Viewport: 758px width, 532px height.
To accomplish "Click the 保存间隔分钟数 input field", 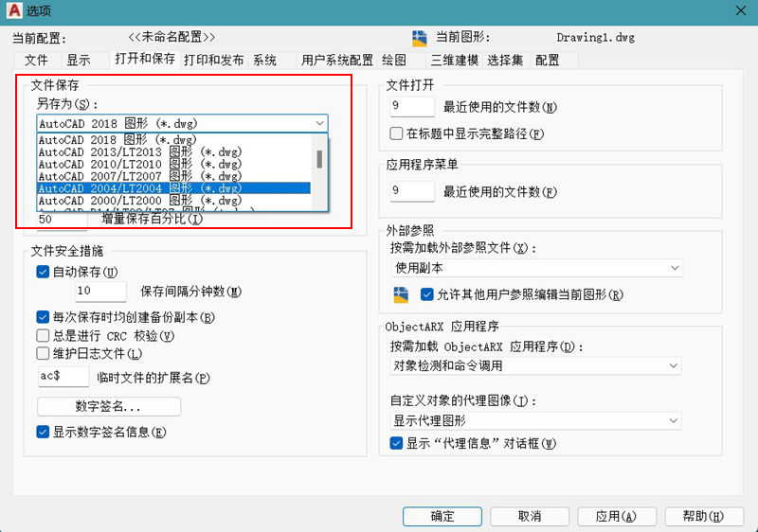I will coord(100,292).
